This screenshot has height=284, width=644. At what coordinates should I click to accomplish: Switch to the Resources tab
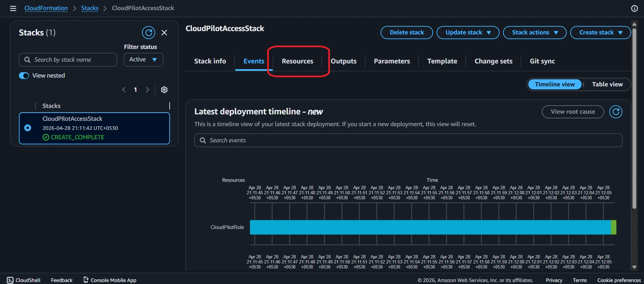coord(298,61)
